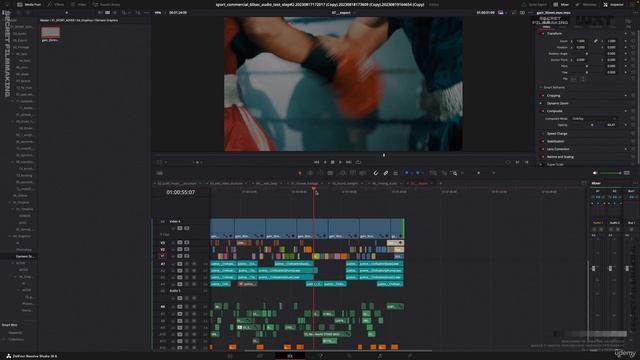This screenshot has height=360, width=640.
Task: Click the blue flag icon
Action: pos(407,173)
